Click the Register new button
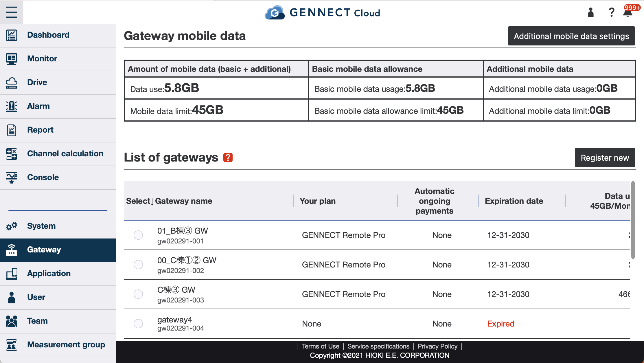The width and height of the screenshot is (644, 363). pyautogui.click(x=605, y=157)
